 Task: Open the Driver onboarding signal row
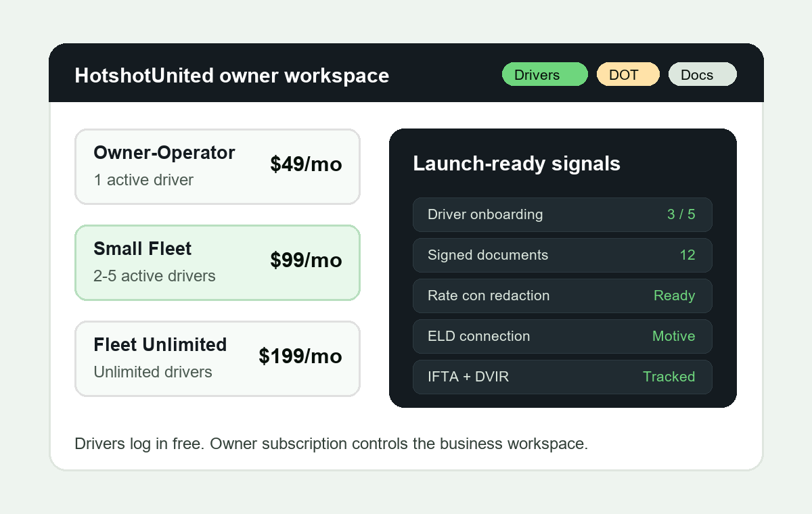tap(562, 214)
